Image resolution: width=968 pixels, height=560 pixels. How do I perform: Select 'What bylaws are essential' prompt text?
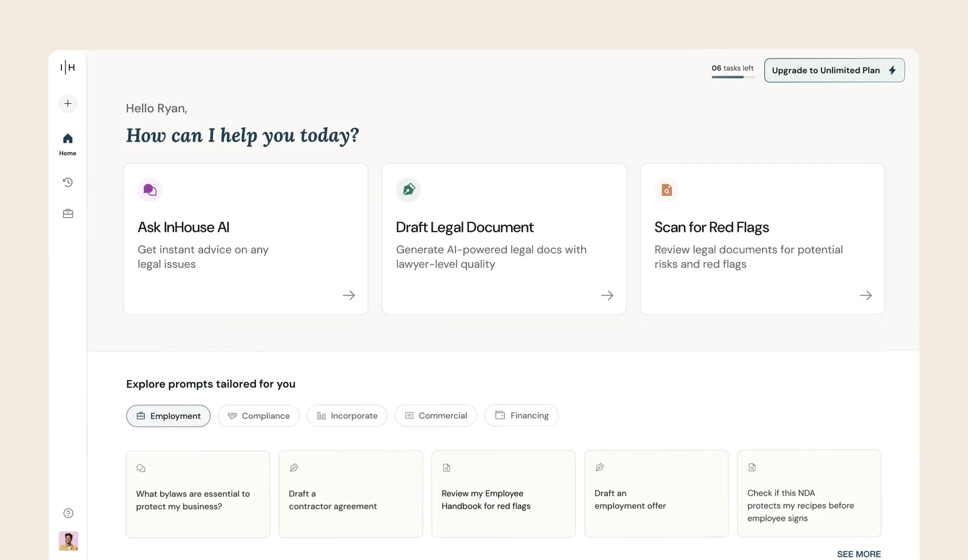click(193, 500)
